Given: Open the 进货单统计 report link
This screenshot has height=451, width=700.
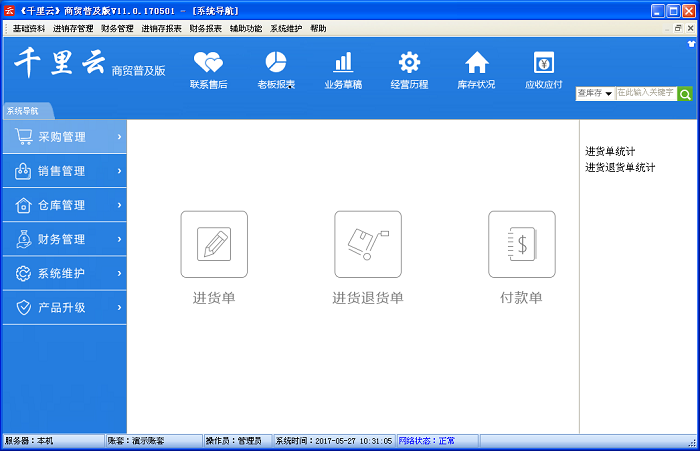Looking at the screenshot, I should (x=610, y=151).
